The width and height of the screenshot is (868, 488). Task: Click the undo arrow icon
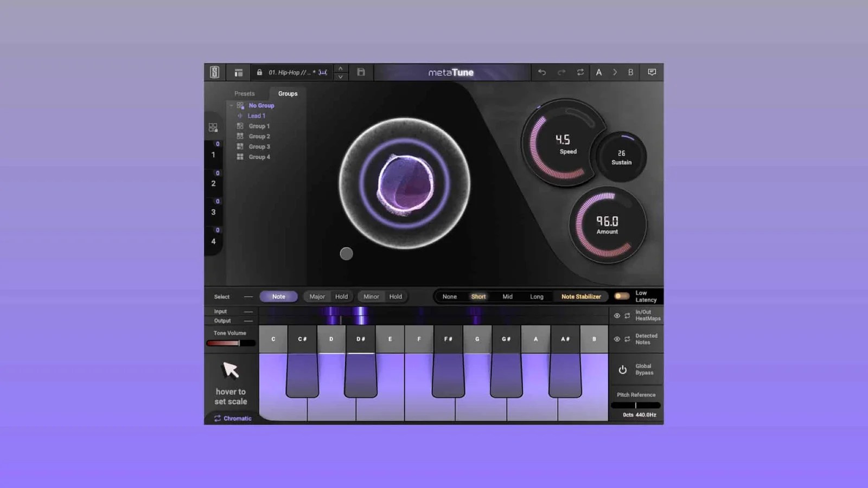point(542,72)
